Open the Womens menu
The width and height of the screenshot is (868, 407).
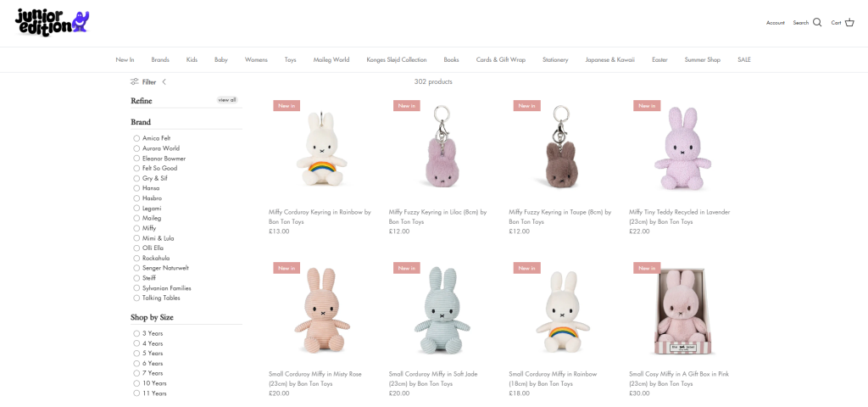(256, 60)
